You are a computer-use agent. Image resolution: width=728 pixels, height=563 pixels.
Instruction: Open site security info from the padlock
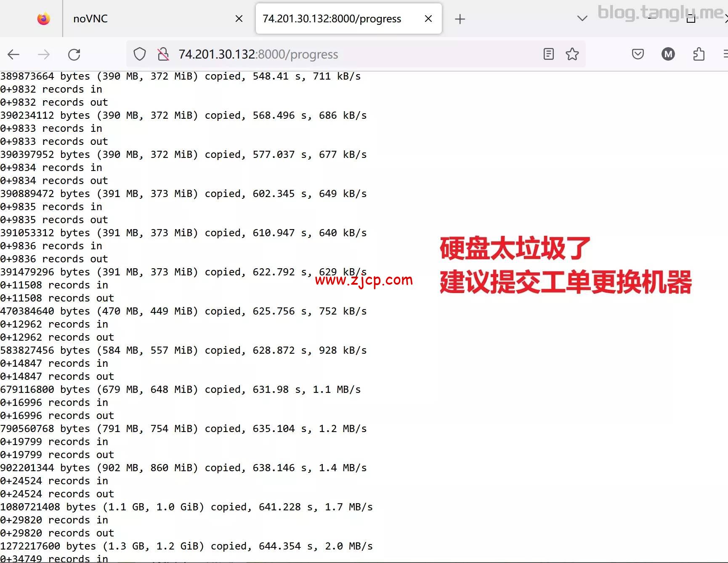point(163,54)
